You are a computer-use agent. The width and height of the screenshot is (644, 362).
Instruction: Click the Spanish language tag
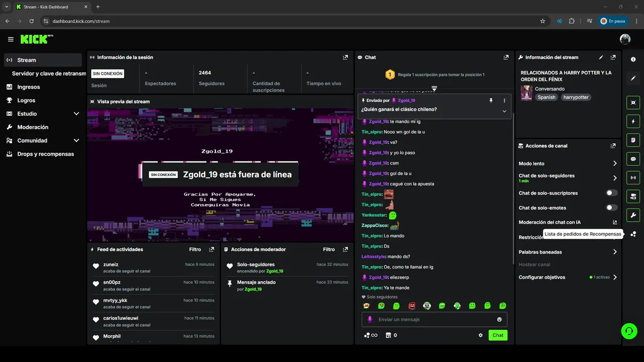point(546,98)
